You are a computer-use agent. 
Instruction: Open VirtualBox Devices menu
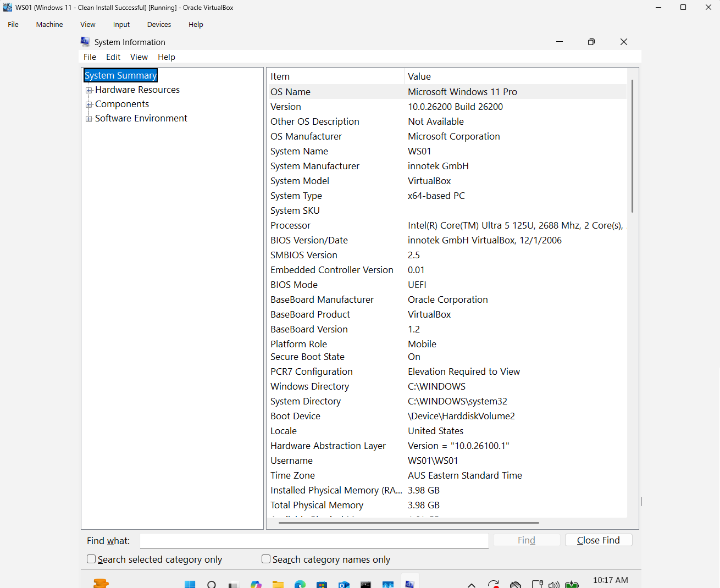point(159,24)
